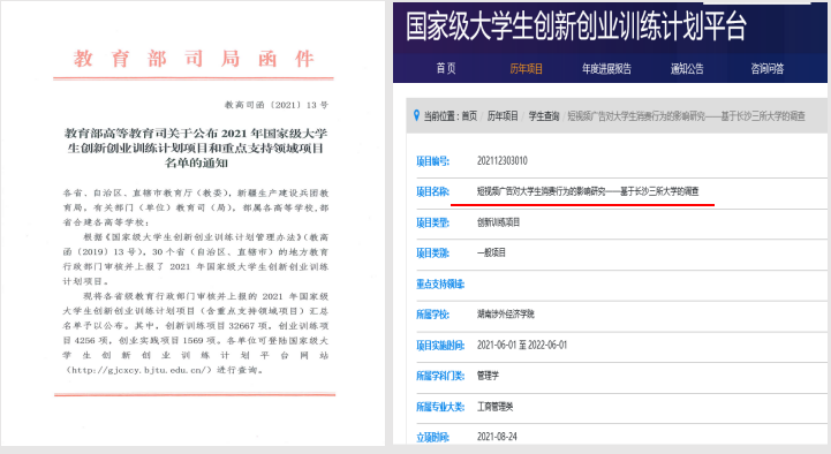
Task: Select the value 管理学
Action: (488, 376)
